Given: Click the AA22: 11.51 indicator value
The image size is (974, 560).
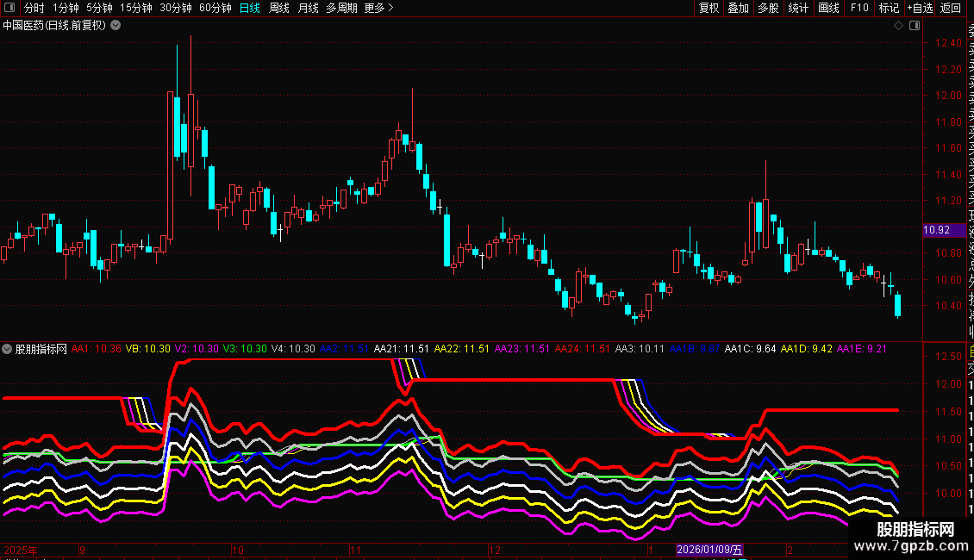Looking at the screenshot, I should pyautogui.click(x=461, y=349).
